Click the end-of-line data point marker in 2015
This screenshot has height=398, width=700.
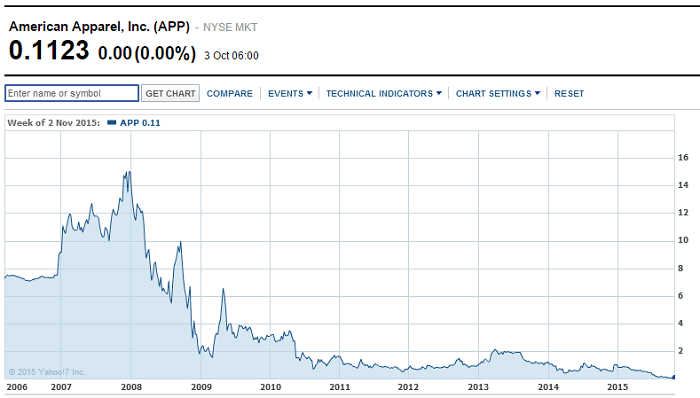(674, 377)
